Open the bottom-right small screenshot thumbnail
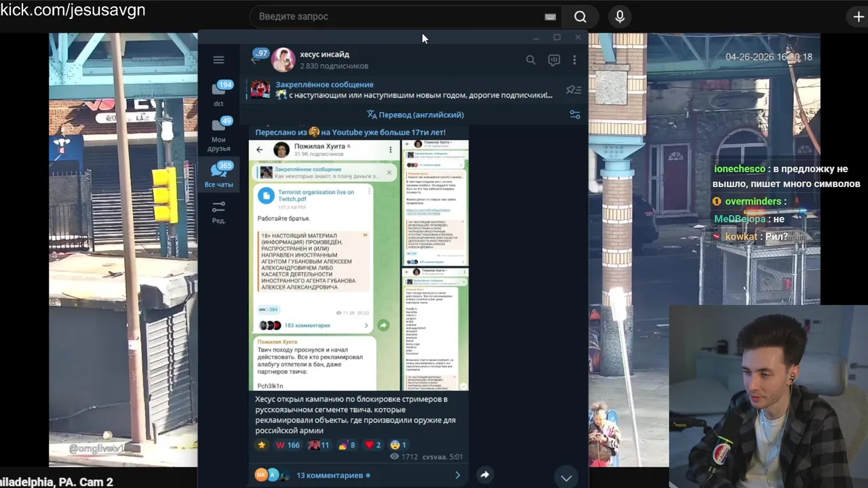 (x=436, y=329)
